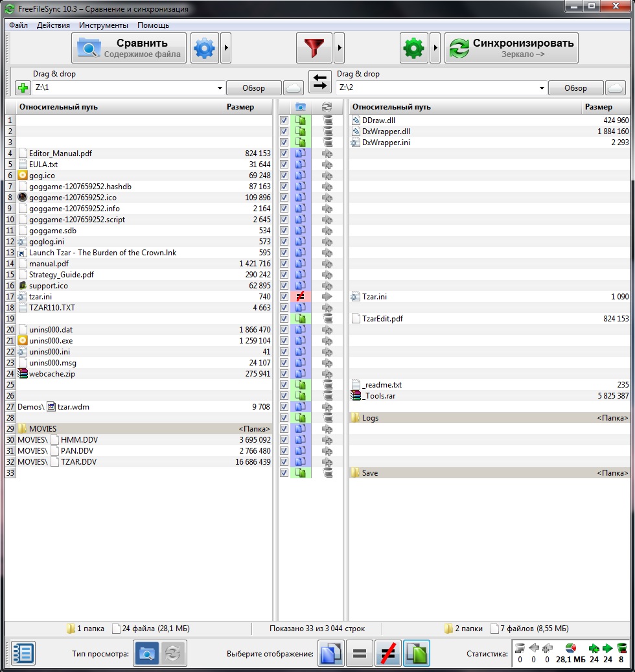The height and width of the screenshot is (672, 635).
Task: Click the Logs folder icon
Action: (355, 418)
